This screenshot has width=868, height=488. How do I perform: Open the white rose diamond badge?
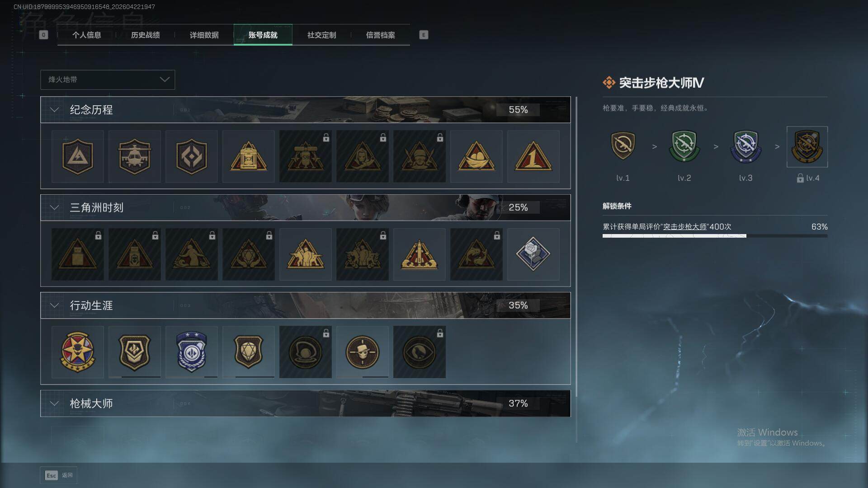(x=533, y=254)
